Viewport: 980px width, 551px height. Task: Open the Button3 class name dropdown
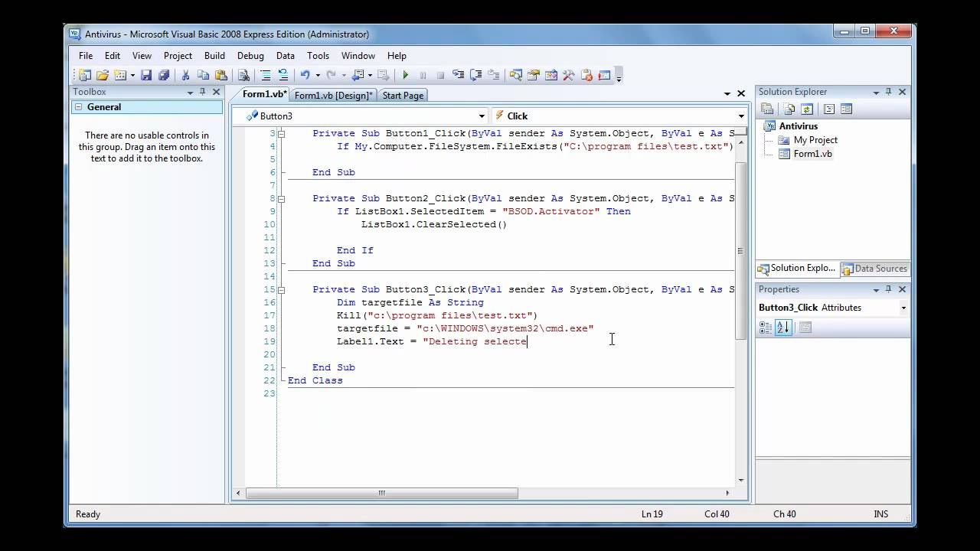pyautogui.click(x=482, y=116)
